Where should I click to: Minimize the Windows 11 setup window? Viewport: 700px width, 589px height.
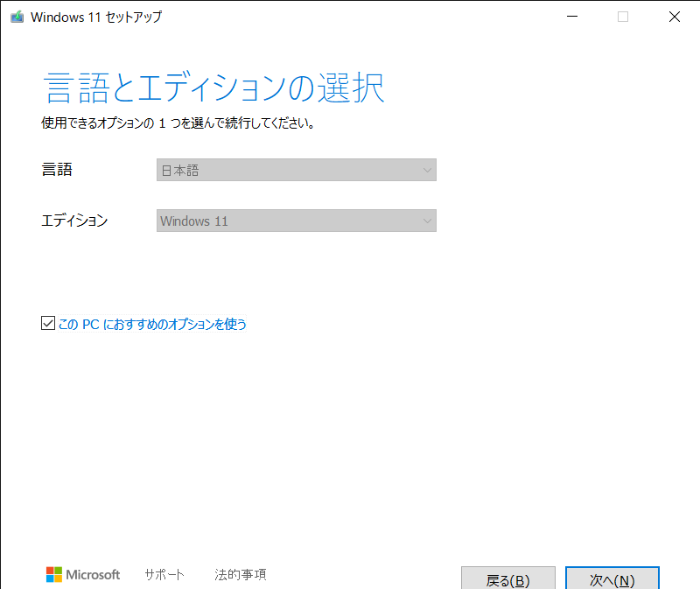pos(572,17)
